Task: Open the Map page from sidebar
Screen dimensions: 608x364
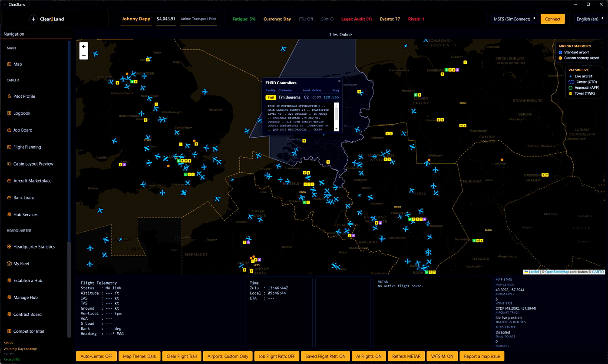Action: 15,64
